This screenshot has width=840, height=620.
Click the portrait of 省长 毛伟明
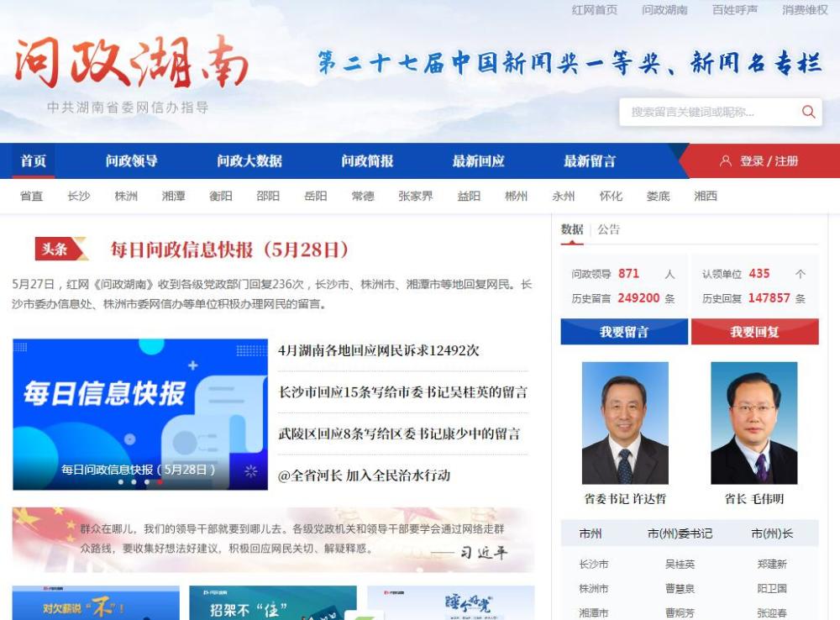pyautogui.click(x=753, y=423)
